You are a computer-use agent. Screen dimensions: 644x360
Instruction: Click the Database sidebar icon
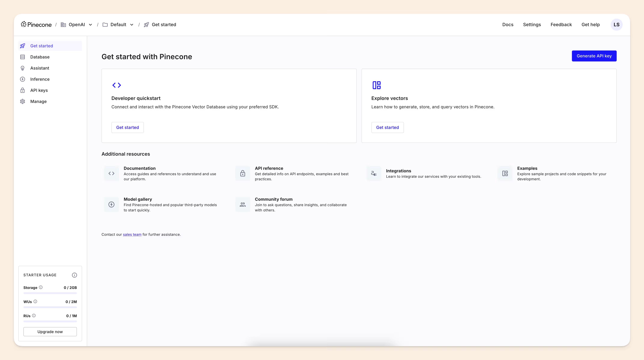tap(23, 57)
